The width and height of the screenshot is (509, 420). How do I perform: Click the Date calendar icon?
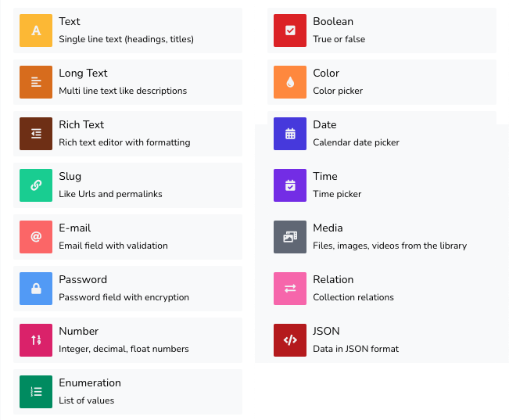[290, 134]
